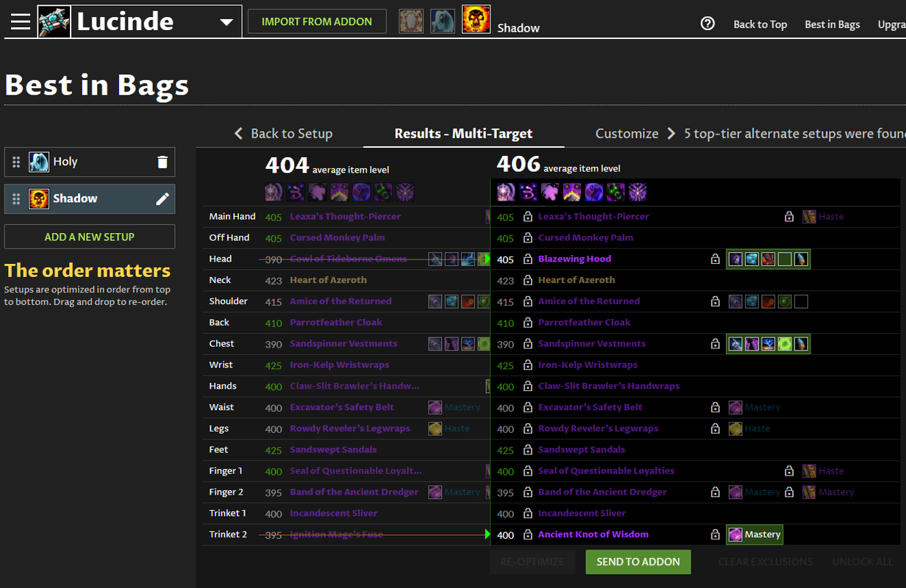
Task: Click Mastery gem icon on Excavator's Safety Belt right column
Action: pyautogui.click(x=735, y=407)
